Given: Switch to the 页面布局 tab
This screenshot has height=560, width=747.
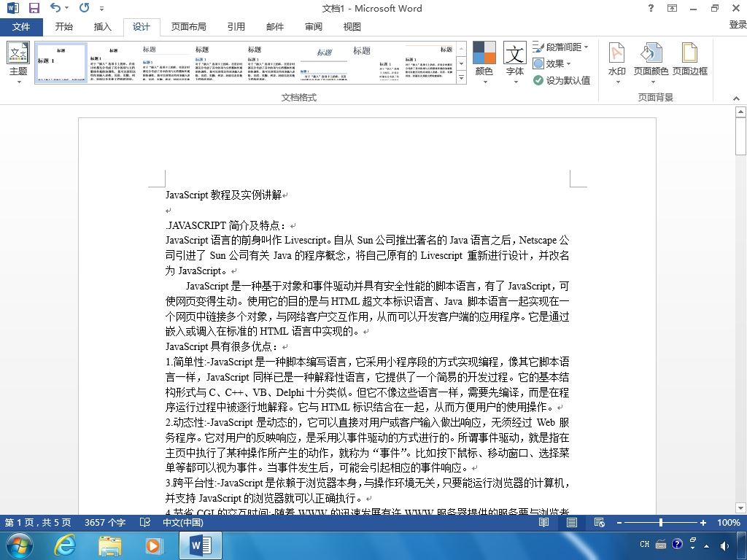Looking at the screenshot, I should 189,27.
